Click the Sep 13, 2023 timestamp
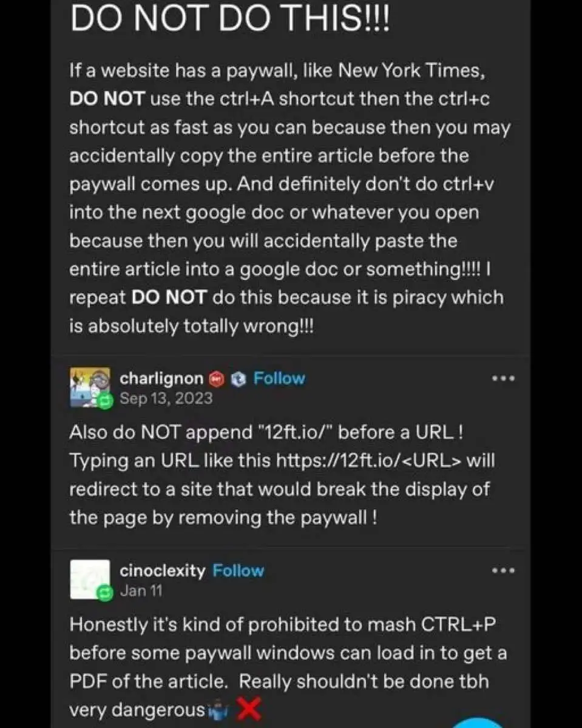This screenshot has height=728, width=582. (x=166, y=398)
